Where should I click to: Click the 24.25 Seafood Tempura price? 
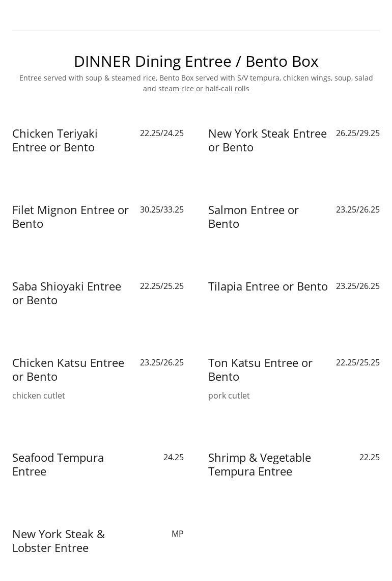[x=174, y=457]
